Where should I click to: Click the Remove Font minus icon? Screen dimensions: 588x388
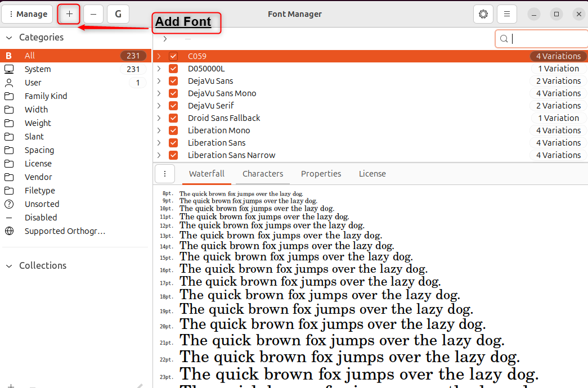pos(93,14)
